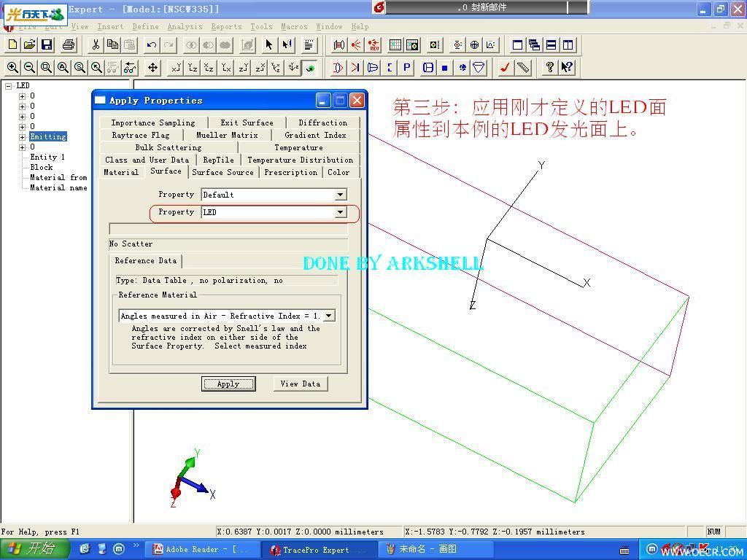Viewport: 747px width, 560px height.
Task: Click the Zoom In magnifier icon
Action: (13, 68)
